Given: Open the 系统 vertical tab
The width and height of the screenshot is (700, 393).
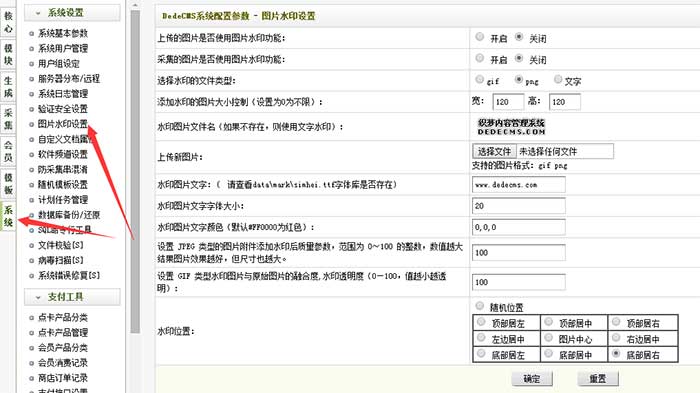Looking at the screenshot, I should (x=8, y=216).
